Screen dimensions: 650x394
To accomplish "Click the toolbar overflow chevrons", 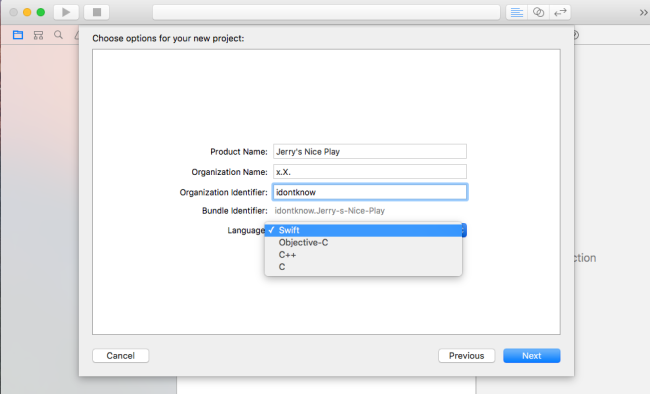I will coord(643,12).
